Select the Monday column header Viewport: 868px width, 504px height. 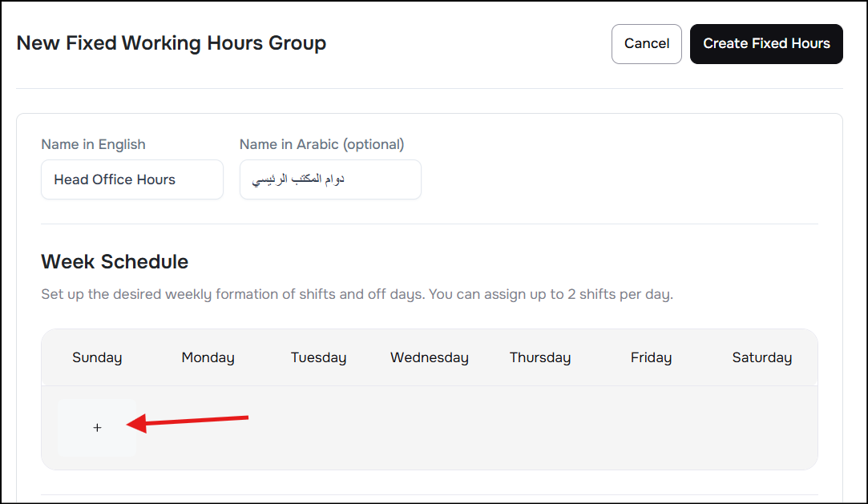(x=208, y=357)
